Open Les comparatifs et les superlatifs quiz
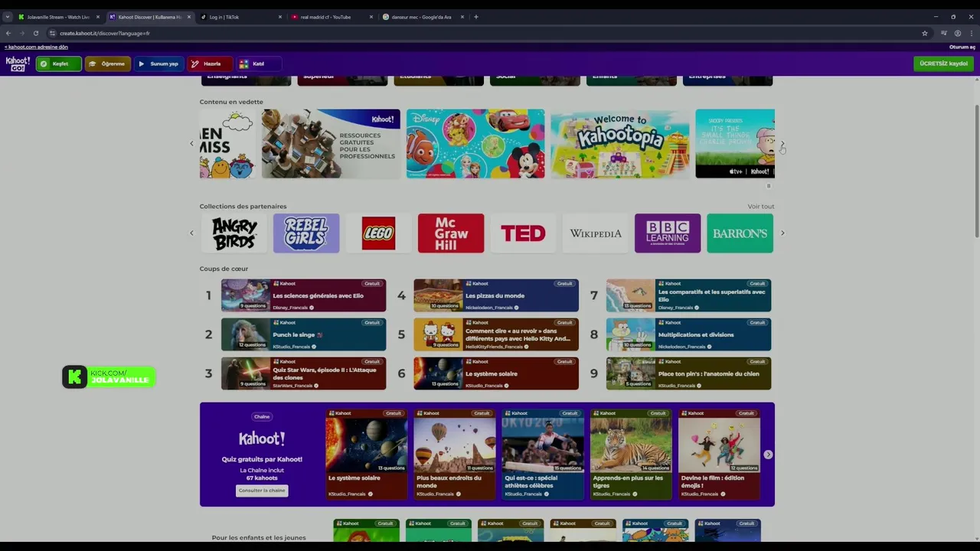Screen dimensions: 980x551 688,295
